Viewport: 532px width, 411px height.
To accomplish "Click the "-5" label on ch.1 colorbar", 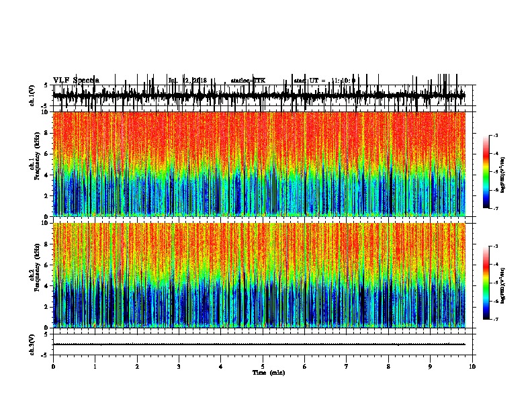I will tap(495, 172).
